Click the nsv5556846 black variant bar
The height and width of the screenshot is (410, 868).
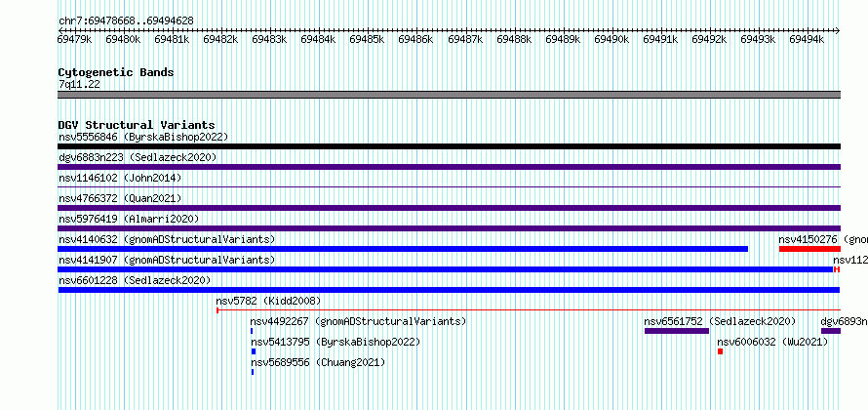point(449,146)
